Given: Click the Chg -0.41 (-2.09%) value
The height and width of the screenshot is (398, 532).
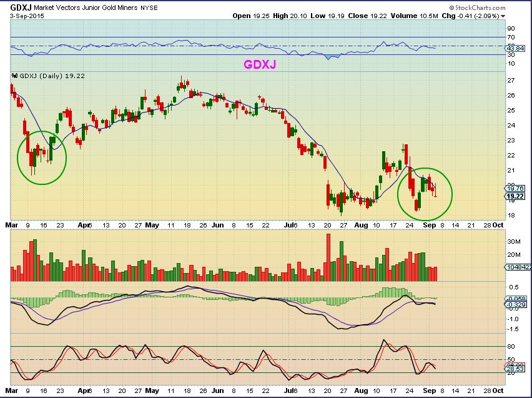Looking at the screenshot, I should [470, 16].
